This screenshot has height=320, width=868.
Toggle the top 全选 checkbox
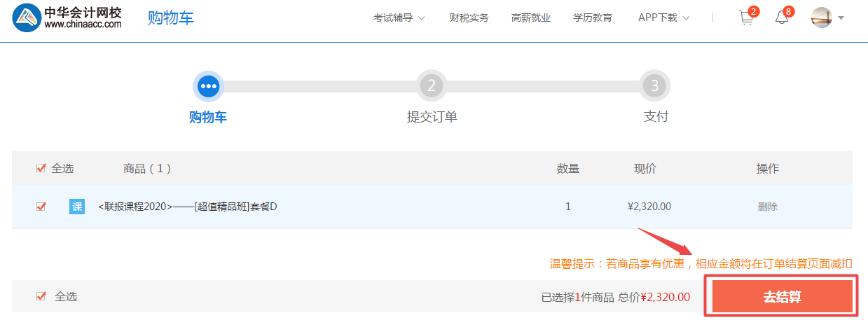point(41,169)
